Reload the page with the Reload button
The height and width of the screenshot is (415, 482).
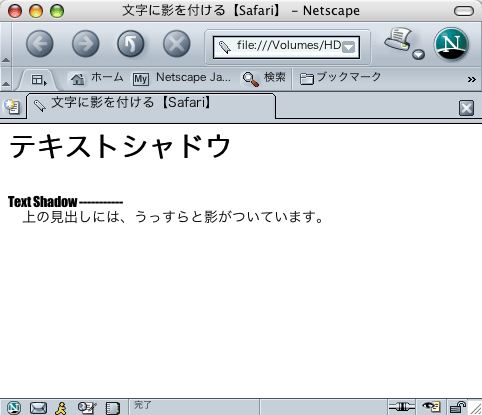coord(131,44)
